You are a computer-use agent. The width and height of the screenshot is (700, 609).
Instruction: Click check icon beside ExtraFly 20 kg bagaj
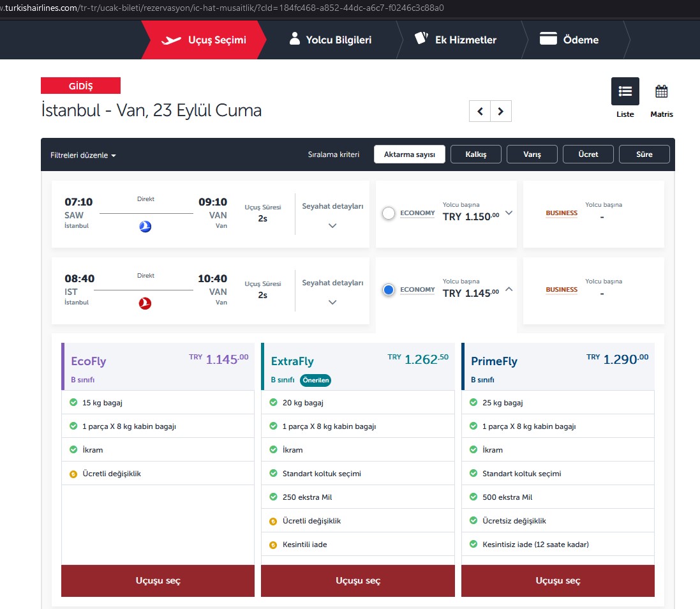[273, 402]
